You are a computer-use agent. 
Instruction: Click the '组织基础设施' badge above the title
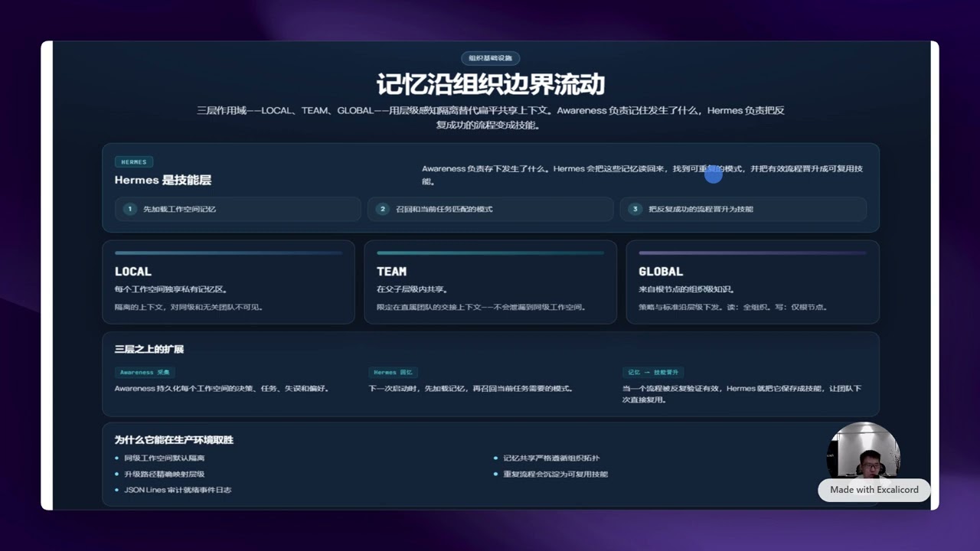(x=490, y=58)
